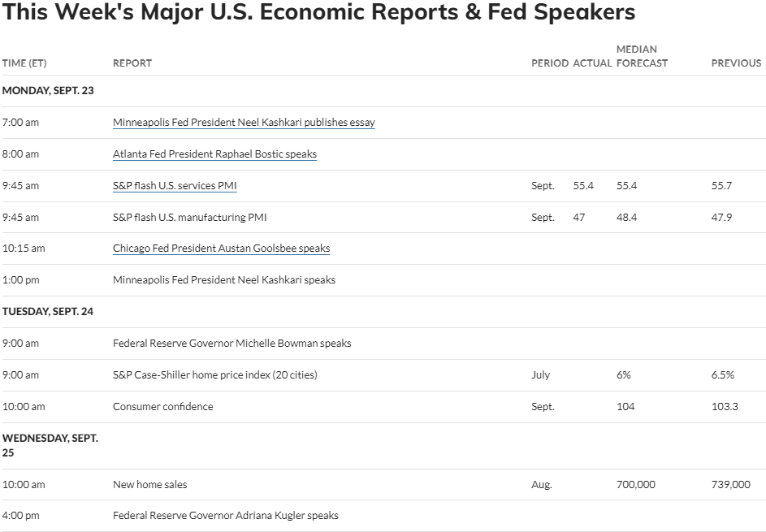Click the Consumer confidence report row
The width and height of the screenshot is (766, 532).
point(383,406)
